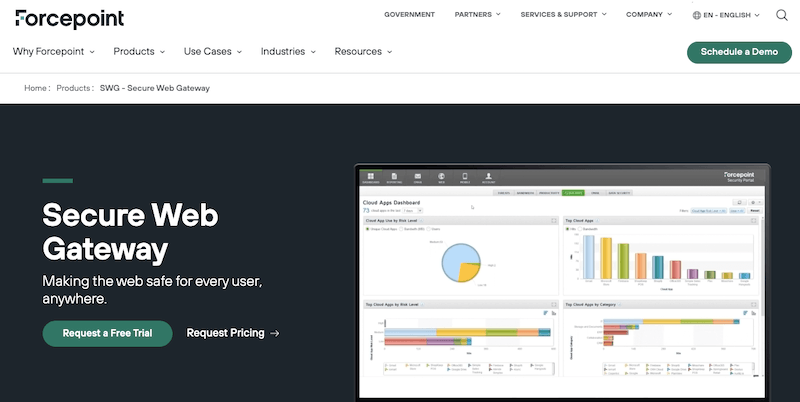
Task: Click the Cloud App Risk Level filter chip
Action: pos(709,211)
